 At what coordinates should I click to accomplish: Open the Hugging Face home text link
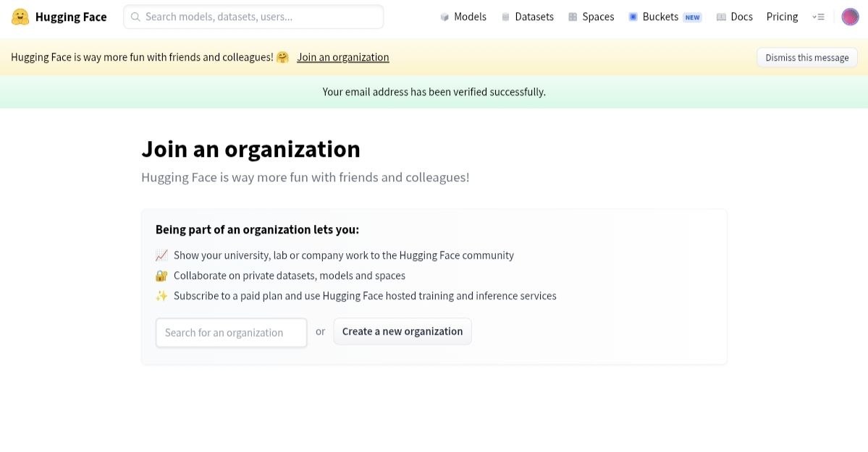(71, 17)
